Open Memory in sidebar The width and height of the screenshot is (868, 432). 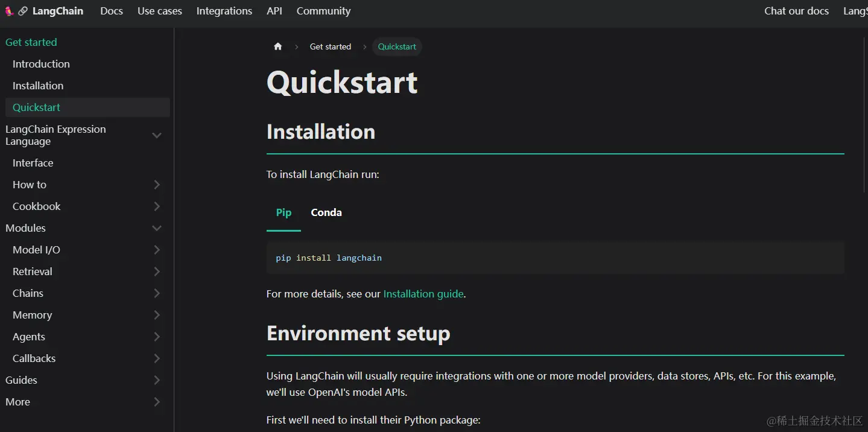coord(32,315)
